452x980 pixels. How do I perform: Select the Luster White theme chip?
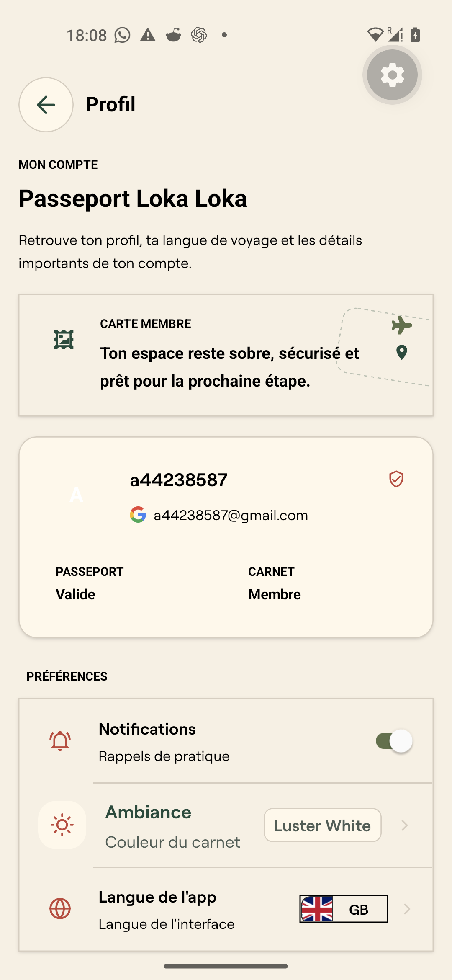coord(323,825)
